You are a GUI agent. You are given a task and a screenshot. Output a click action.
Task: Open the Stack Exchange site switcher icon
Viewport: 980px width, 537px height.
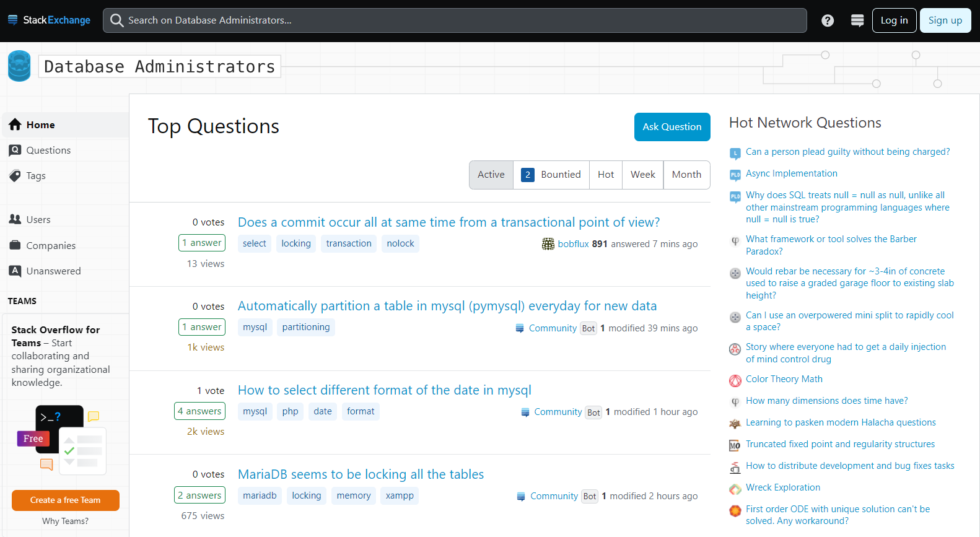857,20
